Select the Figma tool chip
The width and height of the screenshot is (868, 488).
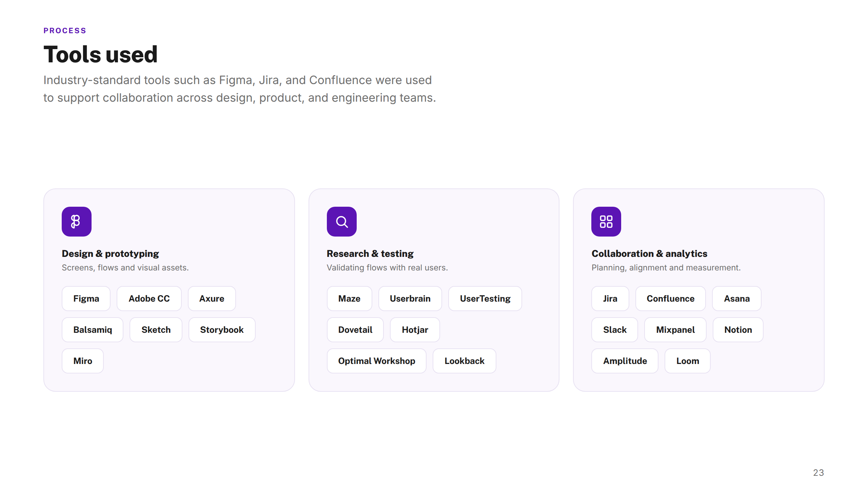tap(86, 299)
